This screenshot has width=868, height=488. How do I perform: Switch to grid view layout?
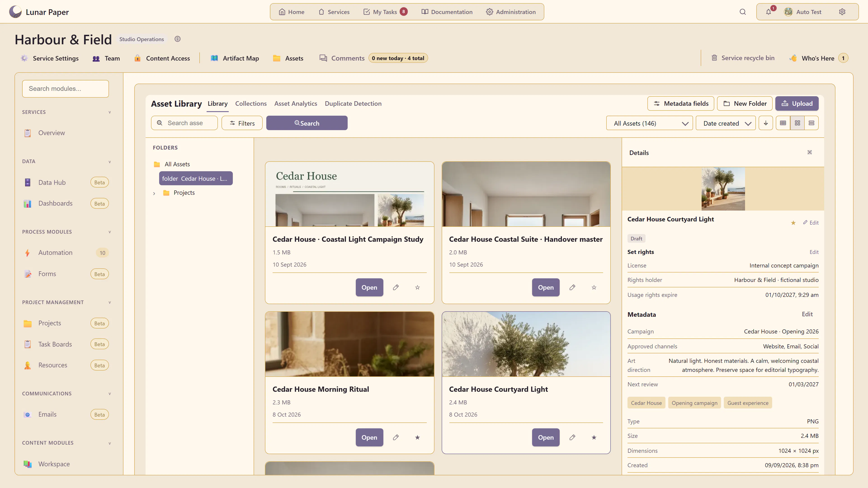pos(797,123)
